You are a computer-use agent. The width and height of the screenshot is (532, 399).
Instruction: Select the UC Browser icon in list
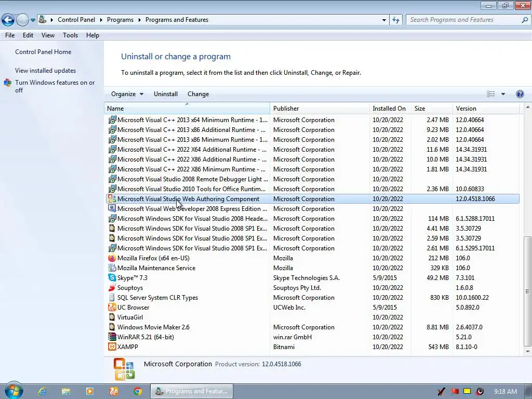tap(112, 308)
